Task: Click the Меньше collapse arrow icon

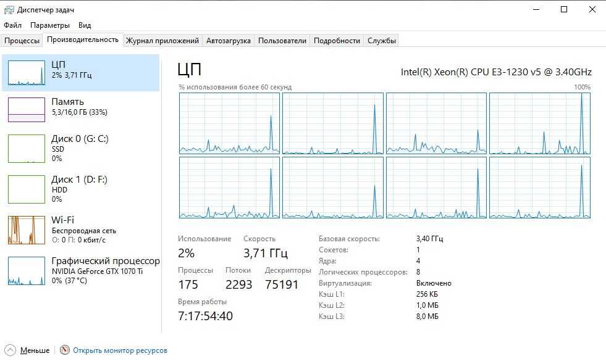Action: click(x=10, y=350)
